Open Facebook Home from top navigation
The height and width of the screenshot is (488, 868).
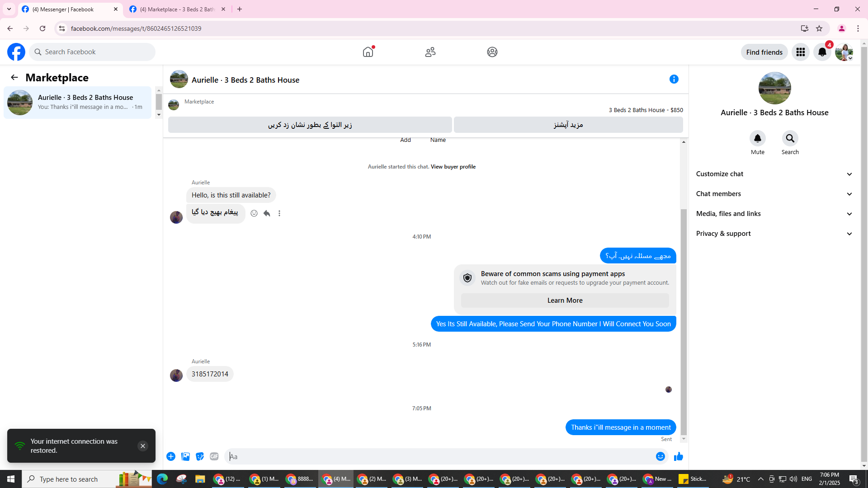tap(368, 52)
